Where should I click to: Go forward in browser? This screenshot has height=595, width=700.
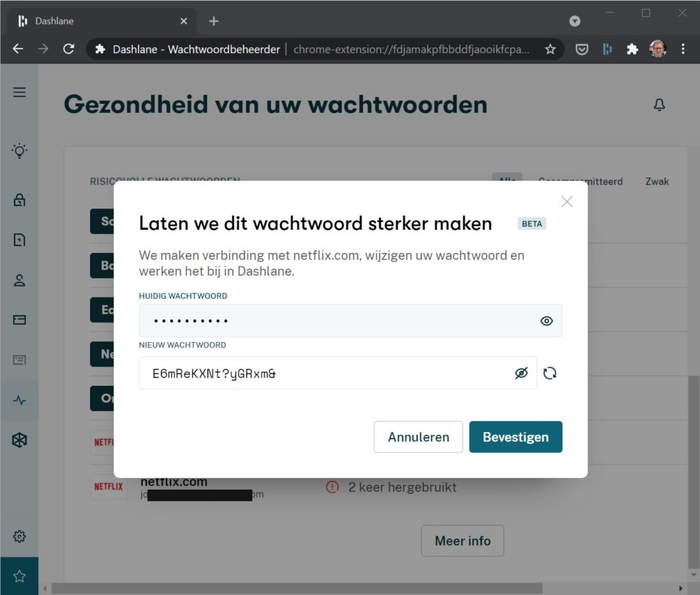coord(43,49)
